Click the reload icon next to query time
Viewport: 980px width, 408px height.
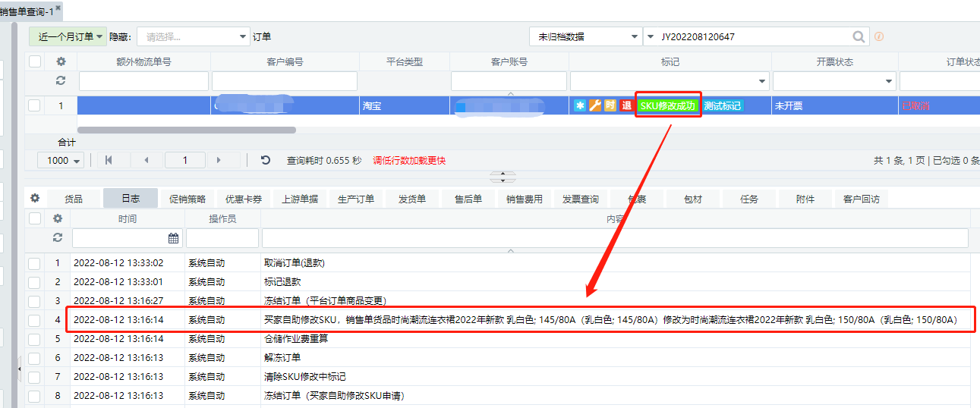(x=265, y=160)
